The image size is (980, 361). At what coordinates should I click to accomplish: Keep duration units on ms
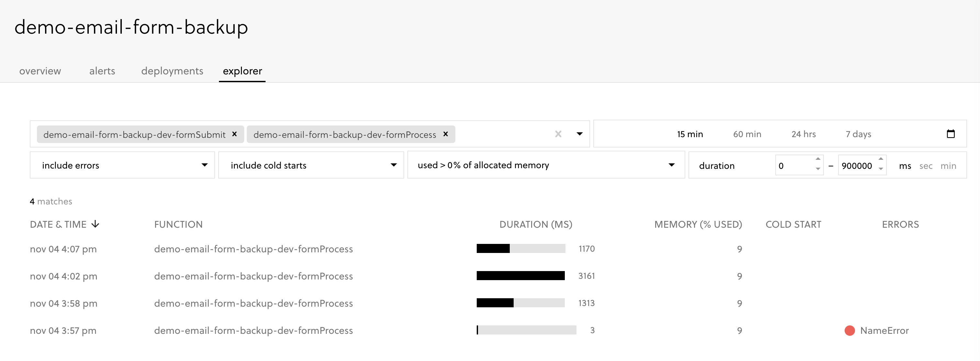click(906, 166)
